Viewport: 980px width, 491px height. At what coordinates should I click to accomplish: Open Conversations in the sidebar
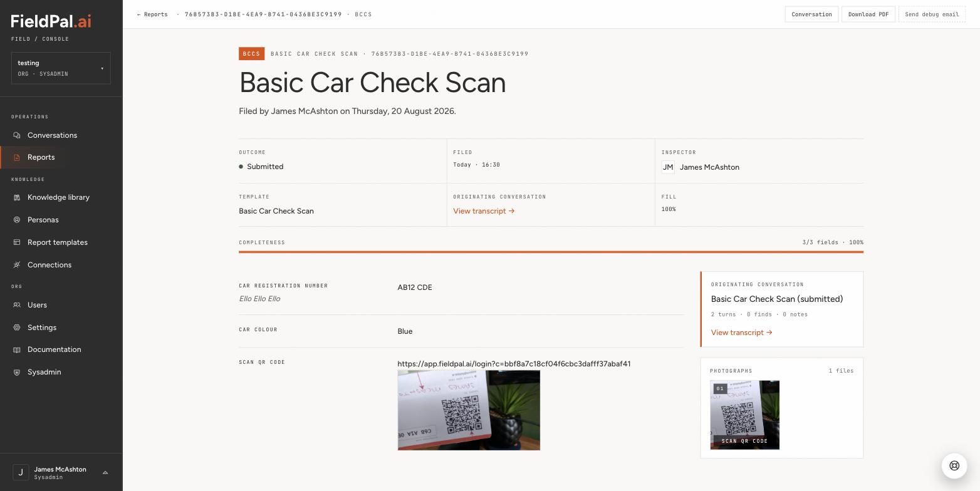tap(61, 135)
